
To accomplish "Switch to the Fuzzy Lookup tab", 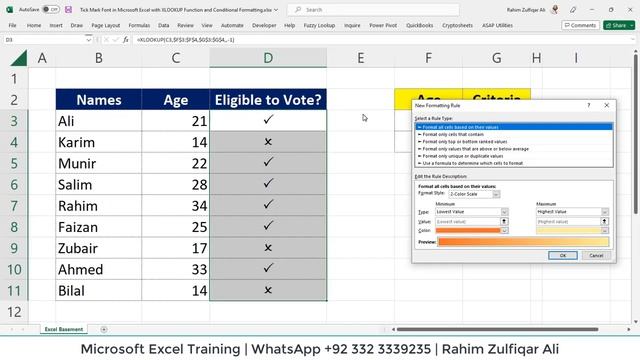I will click(x=319, y=25).
